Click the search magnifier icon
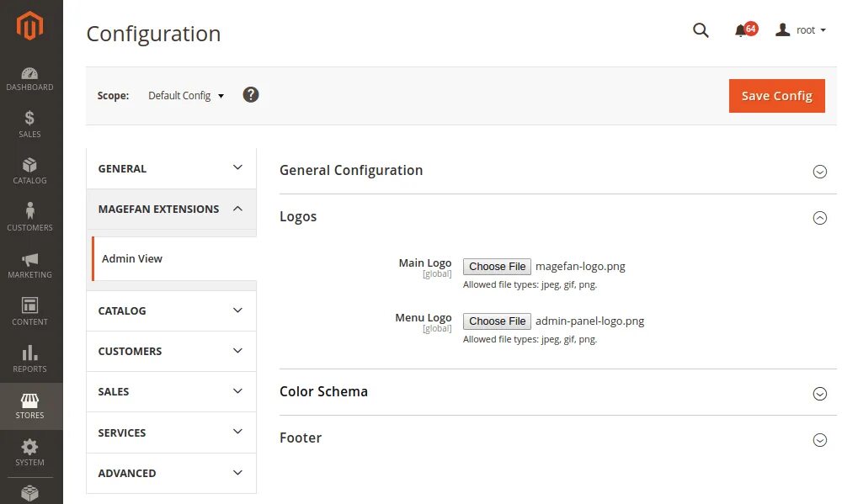Image resolution: width=842 pixels, height=504 pixels. (x=701, y=30)
